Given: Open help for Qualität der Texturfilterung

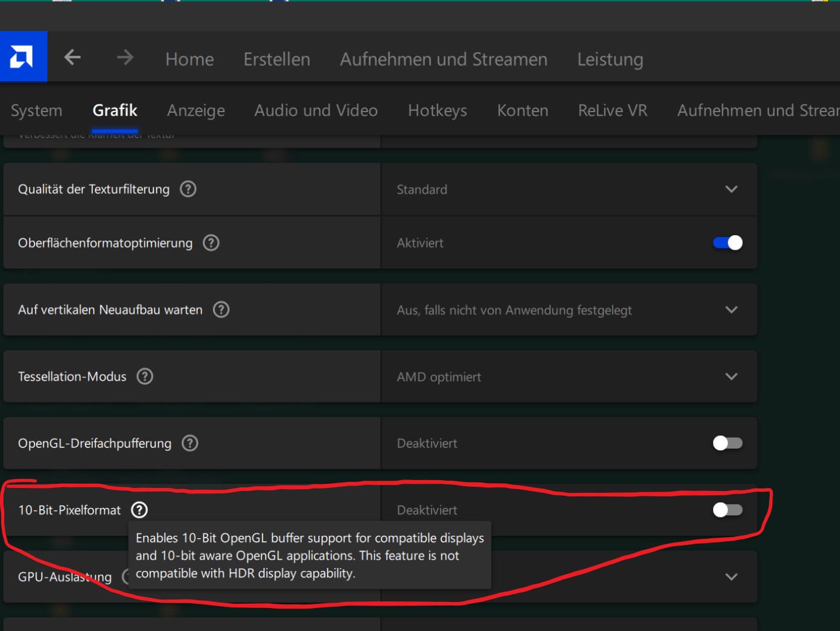Looking at the screenshot, I should click(188, 189).
